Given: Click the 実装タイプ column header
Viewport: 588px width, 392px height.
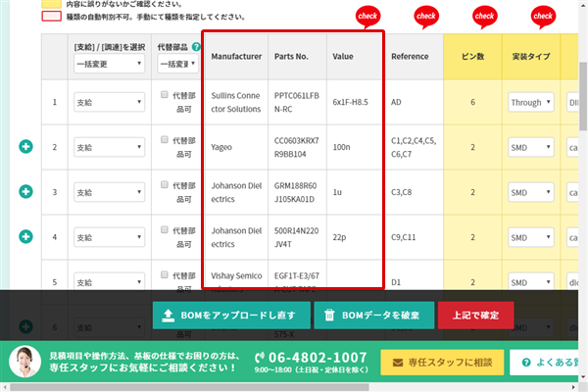Looking at the screenshot, I should 531,56.
